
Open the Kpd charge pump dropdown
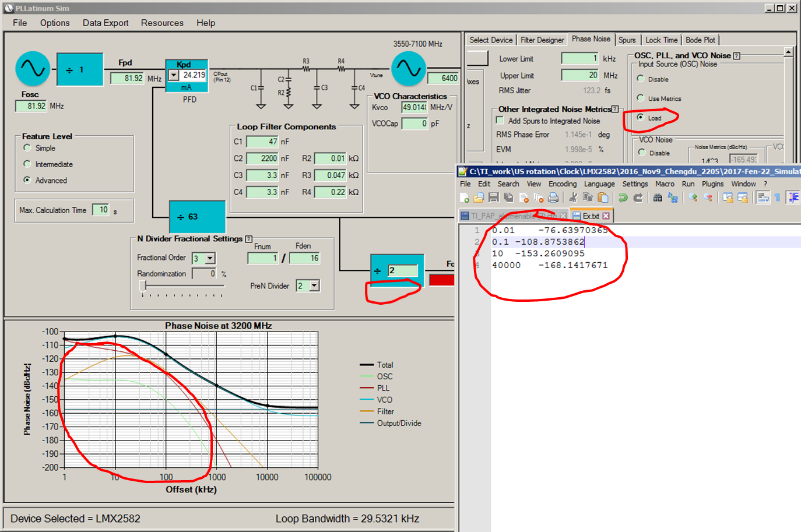pyautogui.click(x=173, y=75)
